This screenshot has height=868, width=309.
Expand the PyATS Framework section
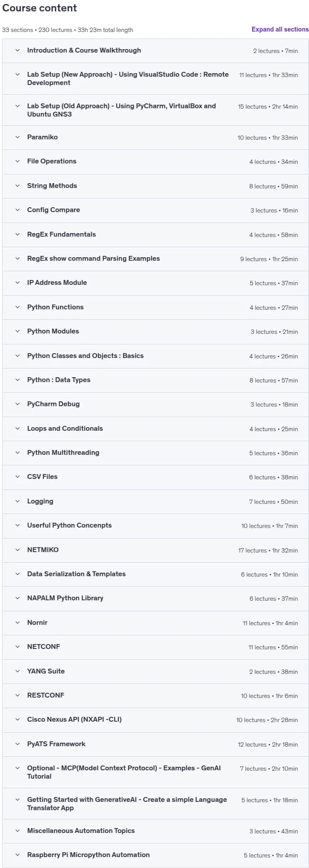[x=156, y=744]
